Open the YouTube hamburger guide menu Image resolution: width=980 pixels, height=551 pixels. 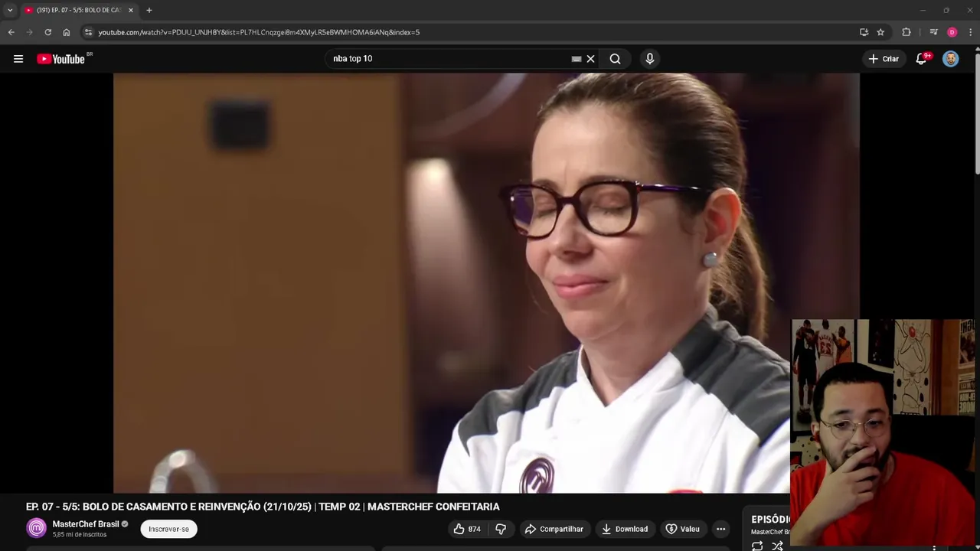18,59
